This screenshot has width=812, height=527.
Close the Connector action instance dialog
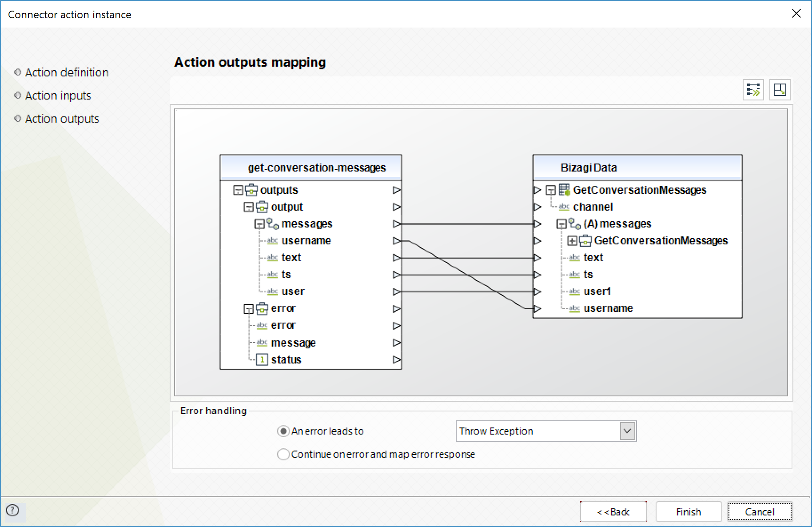(x=796, y=14)
